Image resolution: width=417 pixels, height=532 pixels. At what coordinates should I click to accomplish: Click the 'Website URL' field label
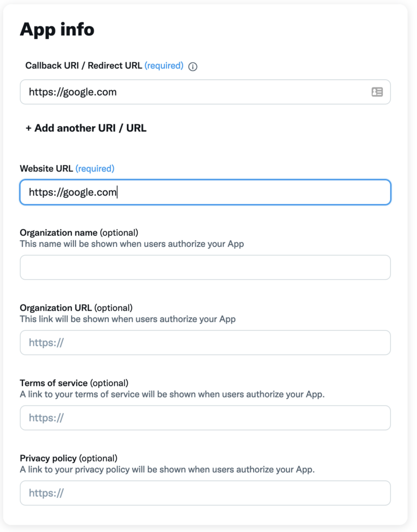coord(47,168)
